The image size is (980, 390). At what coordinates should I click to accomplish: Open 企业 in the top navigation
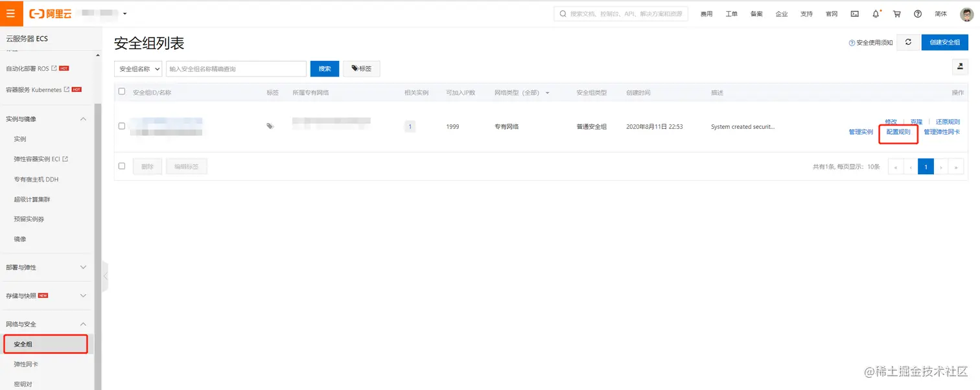click(782, 14)
